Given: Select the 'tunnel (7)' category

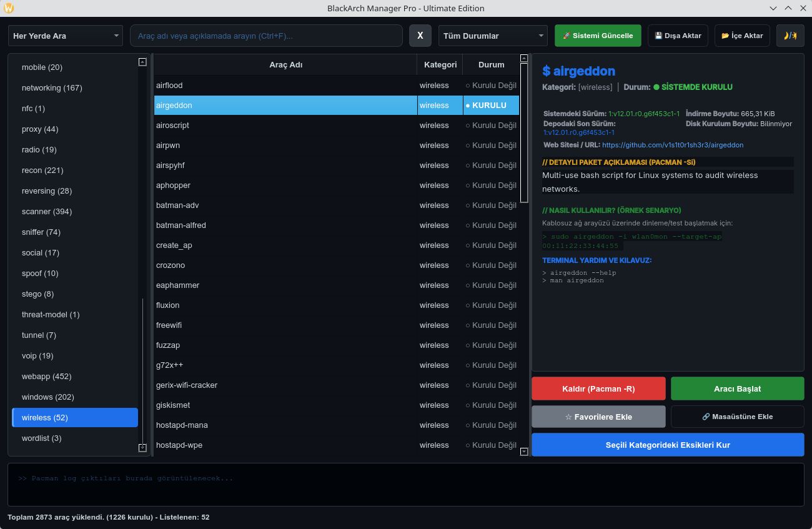Looking at the screenshot, I should 75,335.
